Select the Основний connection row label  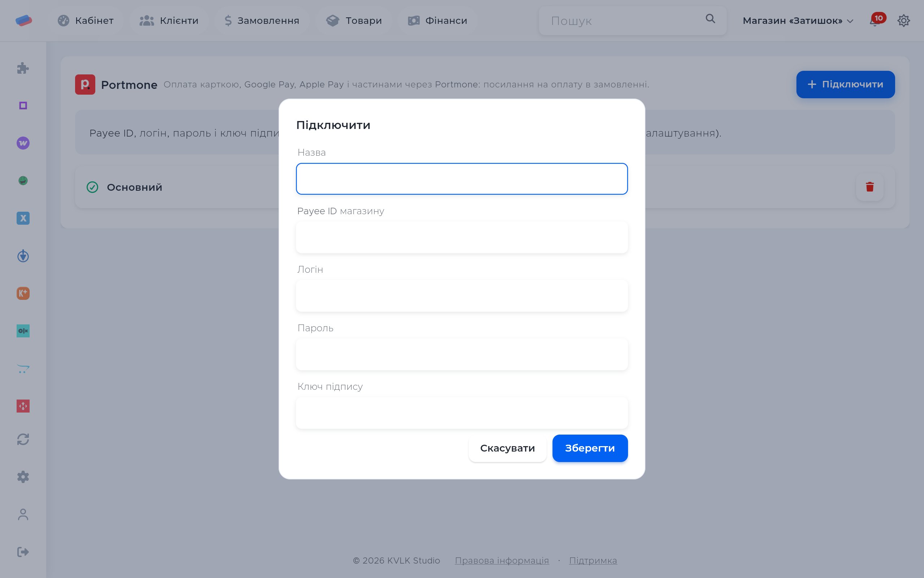coord(134,187)
